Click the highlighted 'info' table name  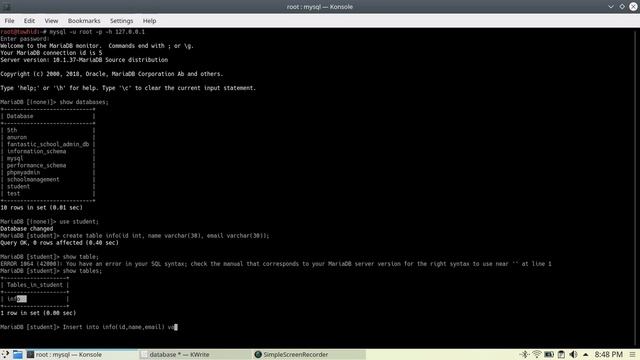pyautogui.click(x=17, y=299)
